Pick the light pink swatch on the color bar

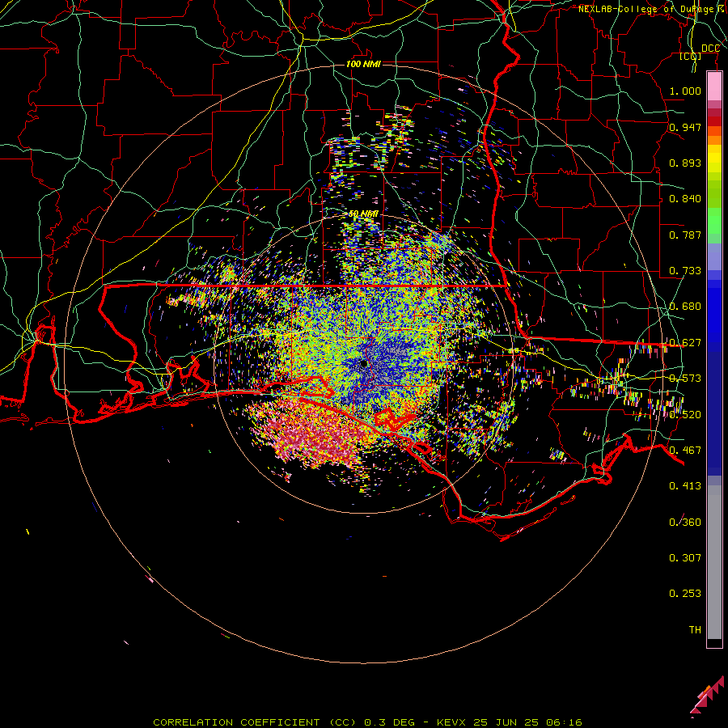coord(714,86)
